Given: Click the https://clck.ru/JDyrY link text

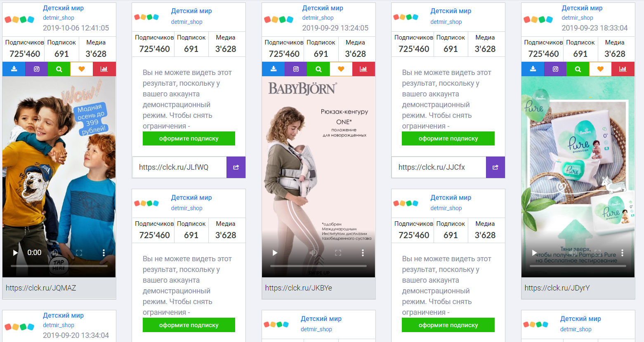Looking at the screenshot, I should [557, 288].
